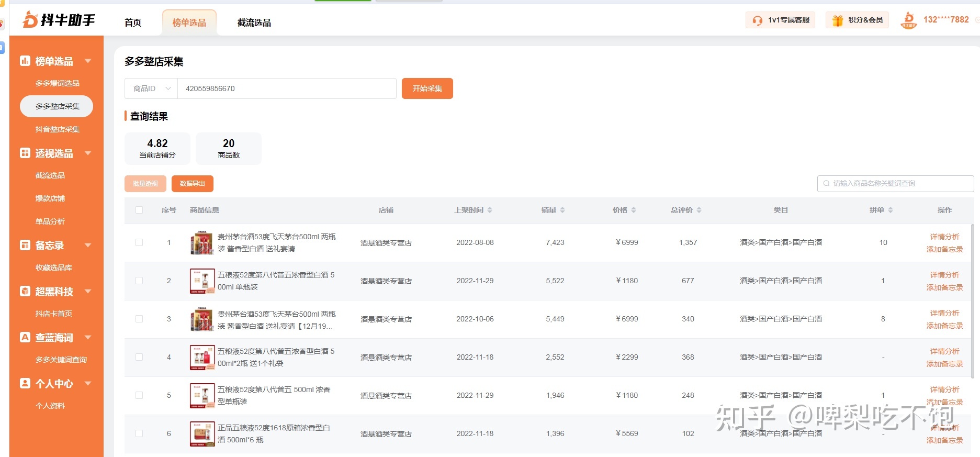The width and height of the screenshot is (980, 457).
Task: Open the 商品ID search type dropdown
Action: 151,88
